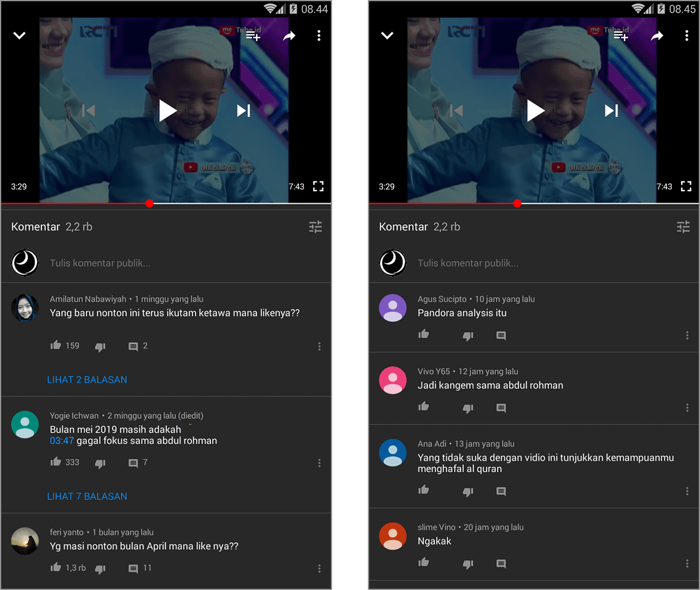The height and width of the screenshot is (590, 700).
Task: Open replies icon on Amilatun Nabawiyah's comment
Action: [133, 347]
